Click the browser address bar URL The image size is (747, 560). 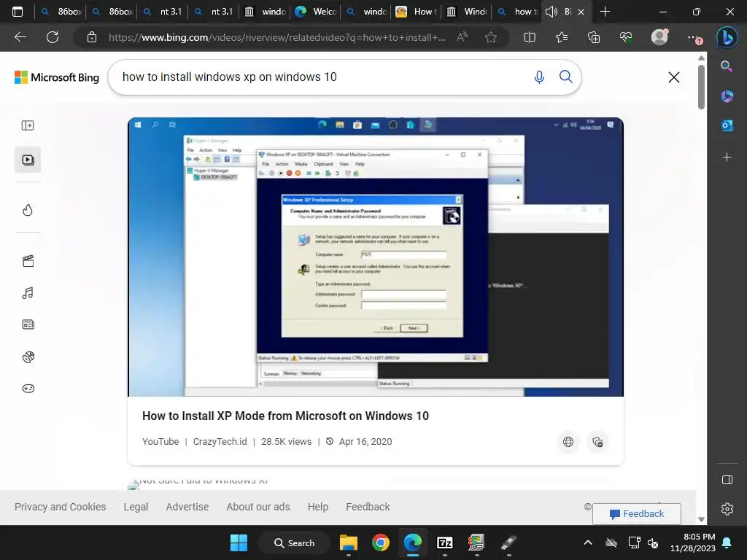[x=276, y=37]
